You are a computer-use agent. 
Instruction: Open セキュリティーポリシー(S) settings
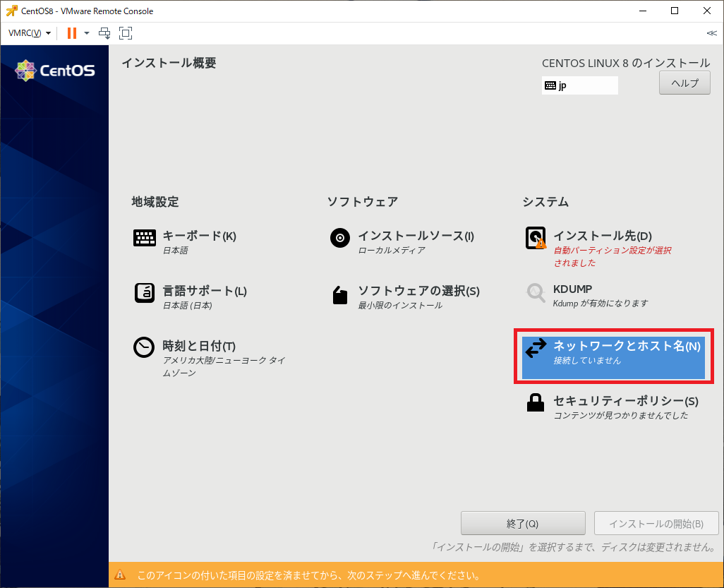[626, 401]
